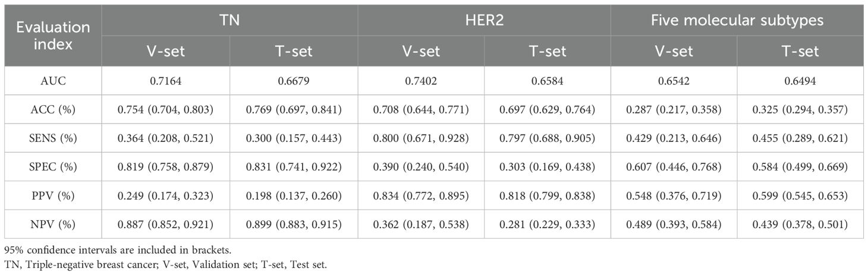868x275 pixels.
Task: Click the T-set subheader under HER2
Action: 547,51
